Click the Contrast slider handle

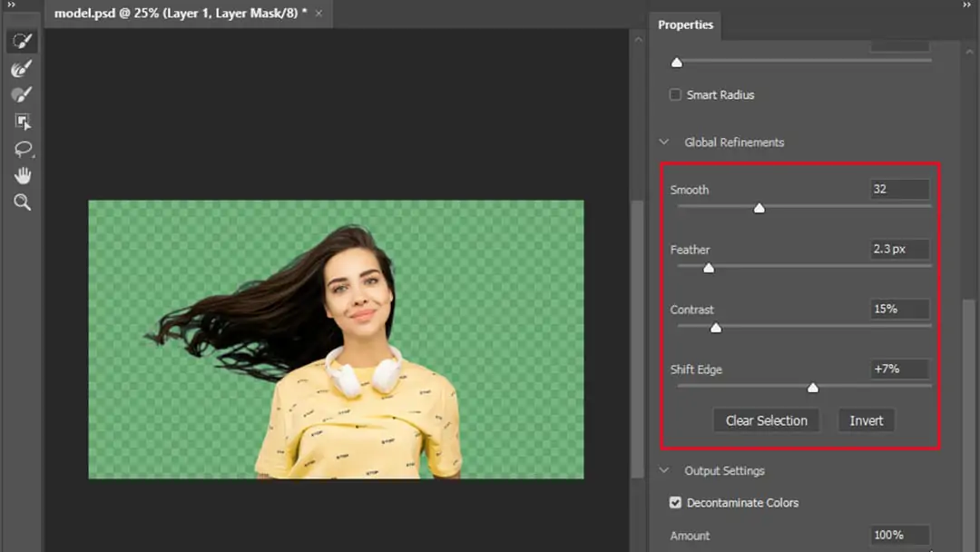(716, 328)
